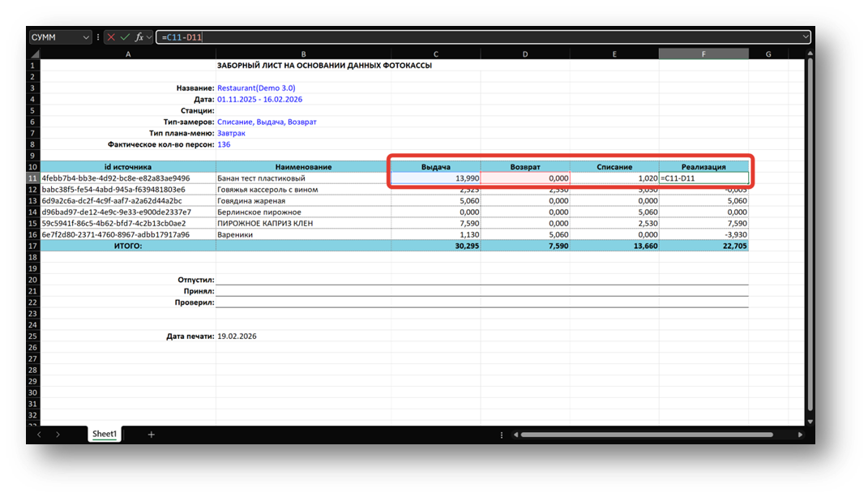
Task: Select the Возврат header cell
Action: [525, 167]
